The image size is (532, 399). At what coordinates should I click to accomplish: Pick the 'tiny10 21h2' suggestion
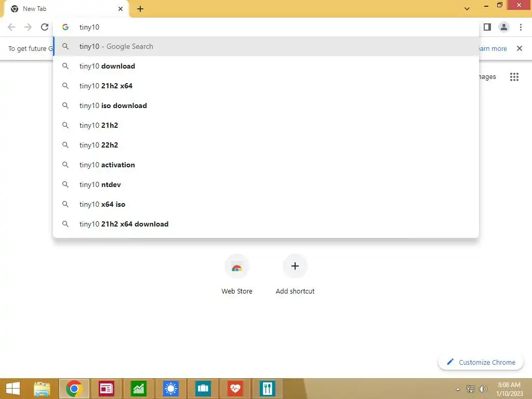[266, 125]
